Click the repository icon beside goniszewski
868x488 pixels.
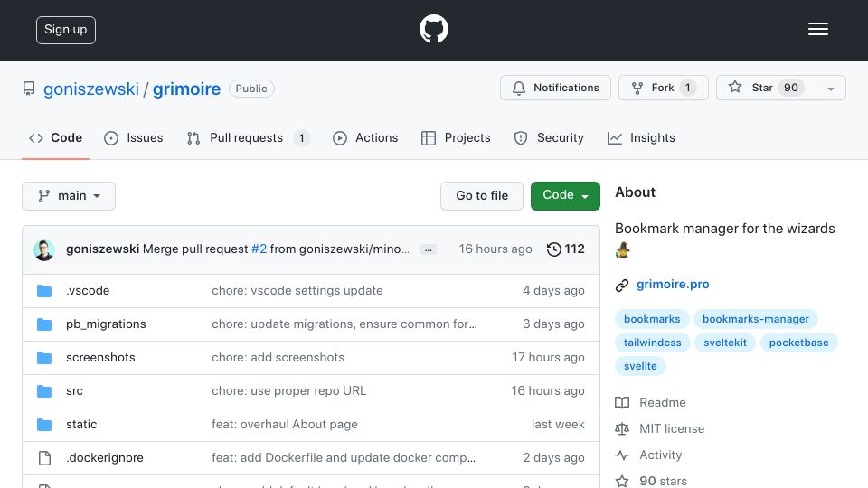[x=29, y=89]
